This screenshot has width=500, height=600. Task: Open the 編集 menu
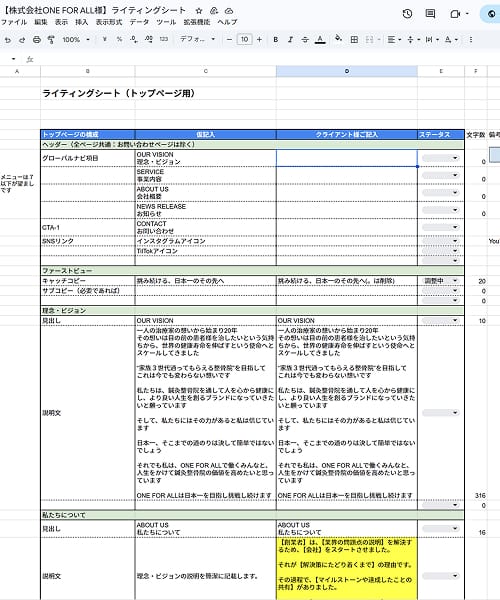41,22
